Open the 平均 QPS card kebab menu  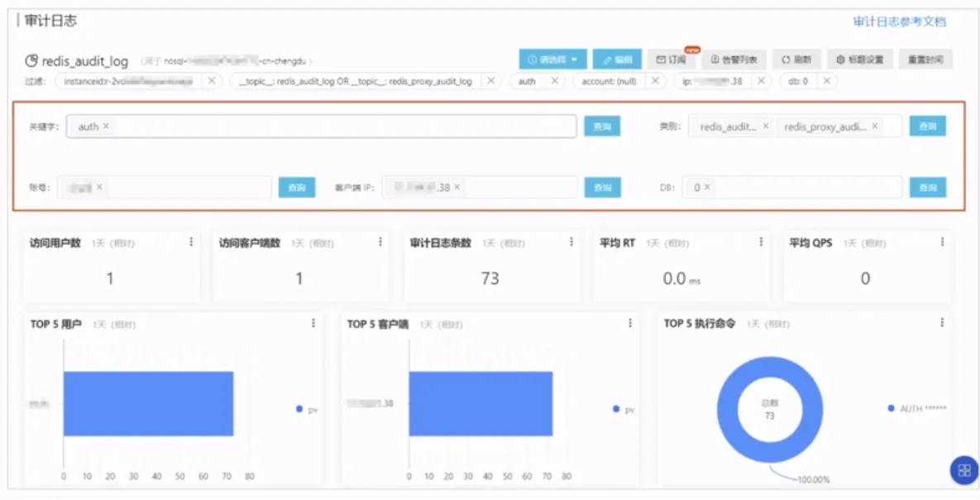click(942, 242)
